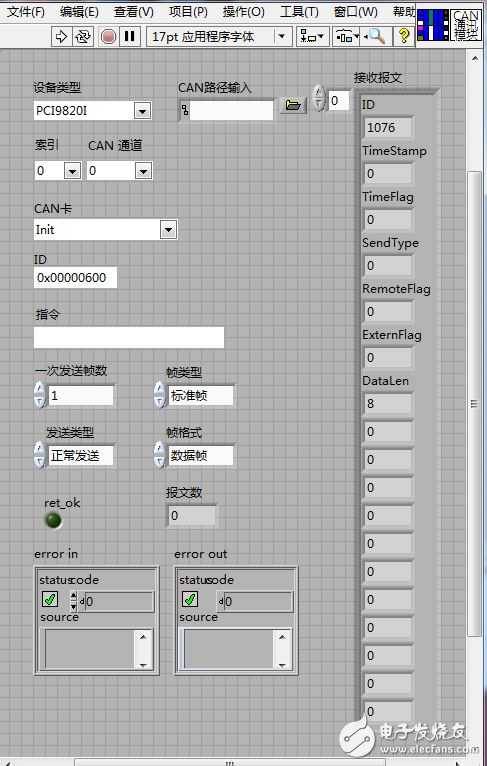The image size is (487, 766).
Task: Click the ret_ok LED indicator
Action: click(53, 520)
